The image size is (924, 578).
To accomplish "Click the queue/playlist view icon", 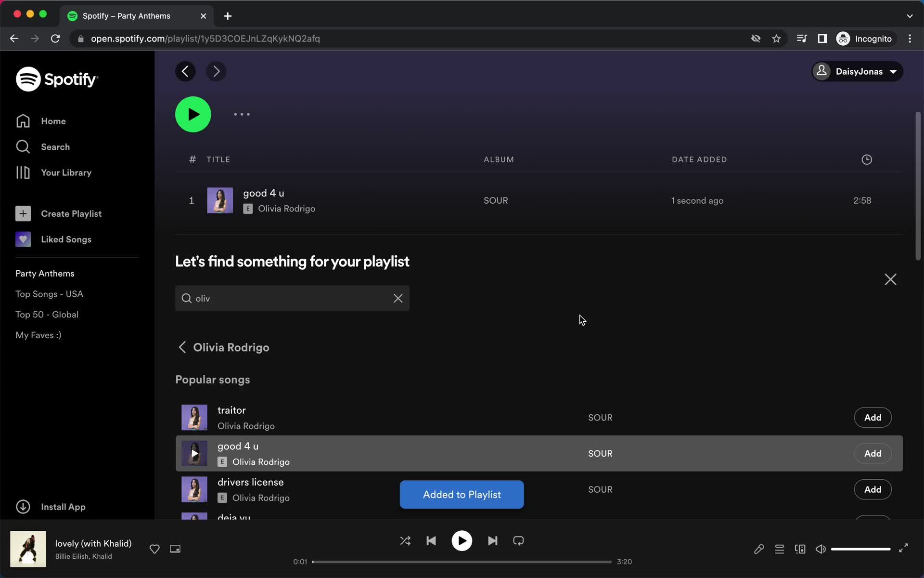I will (x=780, y=548).
